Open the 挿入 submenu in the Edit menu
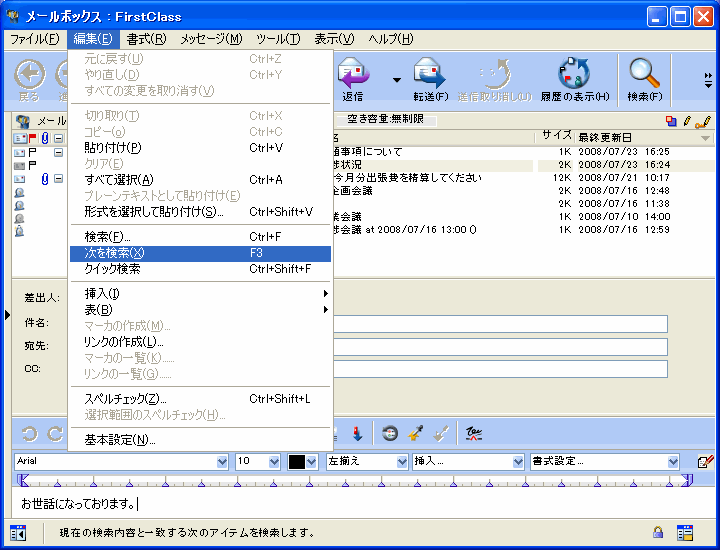 (200, 293)
